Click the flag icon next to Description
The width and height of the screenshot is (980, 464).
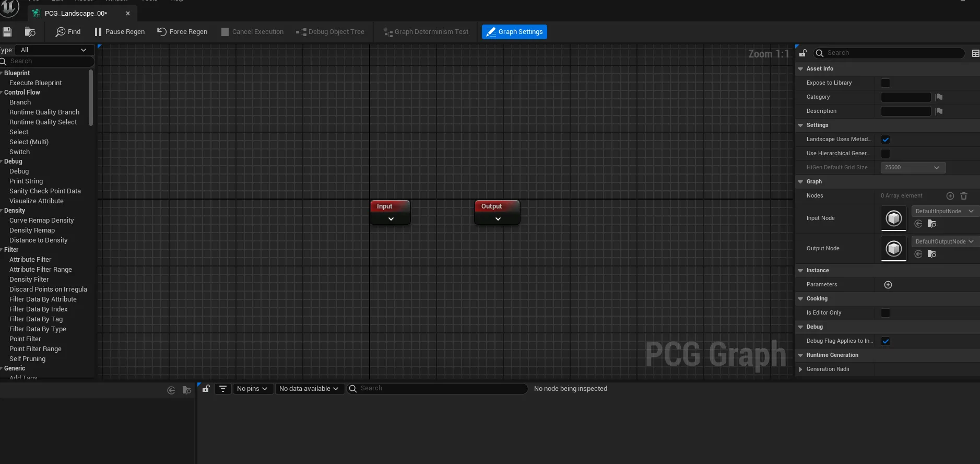pos(939,111)
